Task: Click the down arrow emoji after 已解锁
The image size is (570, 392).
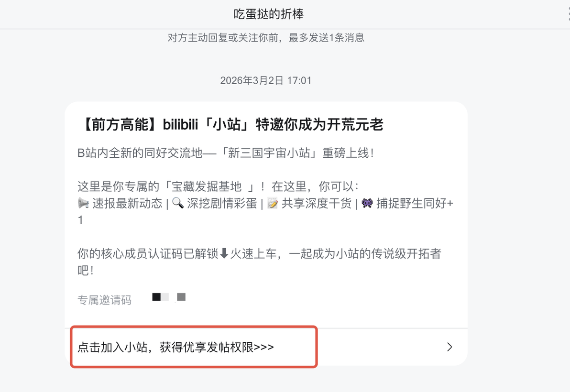Action: click(x=224, y=253)
